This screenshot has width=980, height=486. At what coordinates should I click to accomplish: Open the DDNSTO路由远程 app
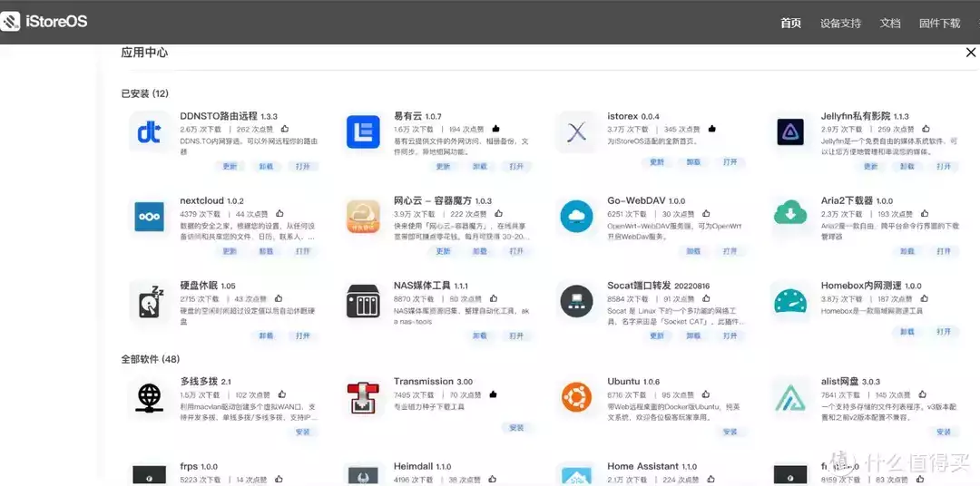click(303, 166)
